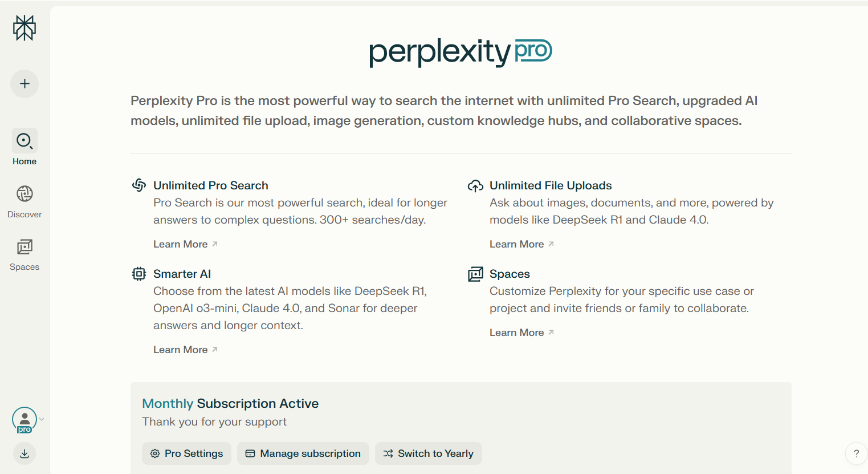The image size is (868, 474).
Task: Click the Manage subscription button
Action: [303, 453]
